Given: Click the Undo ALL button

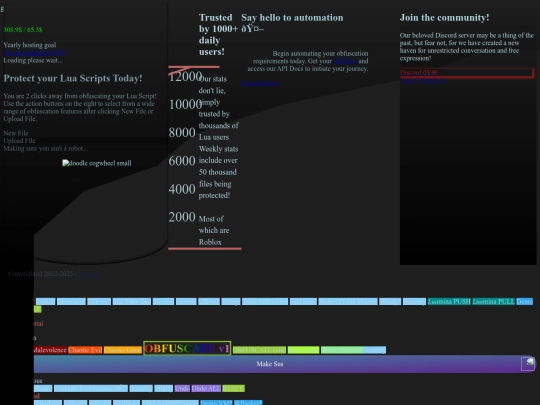Looking at the screenshot, I should pos(206,388).
